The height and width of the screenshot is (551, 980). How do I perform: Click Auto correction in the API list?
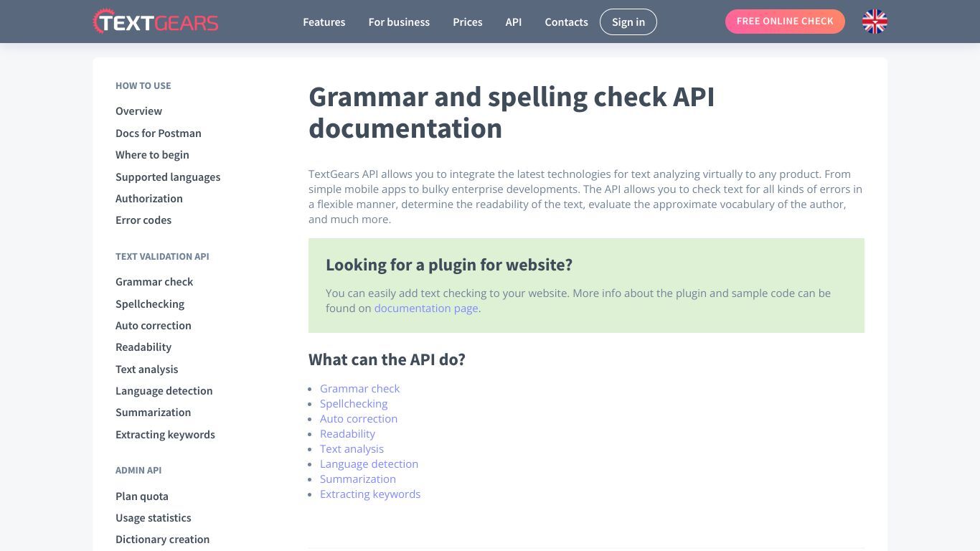click(359, 419)
